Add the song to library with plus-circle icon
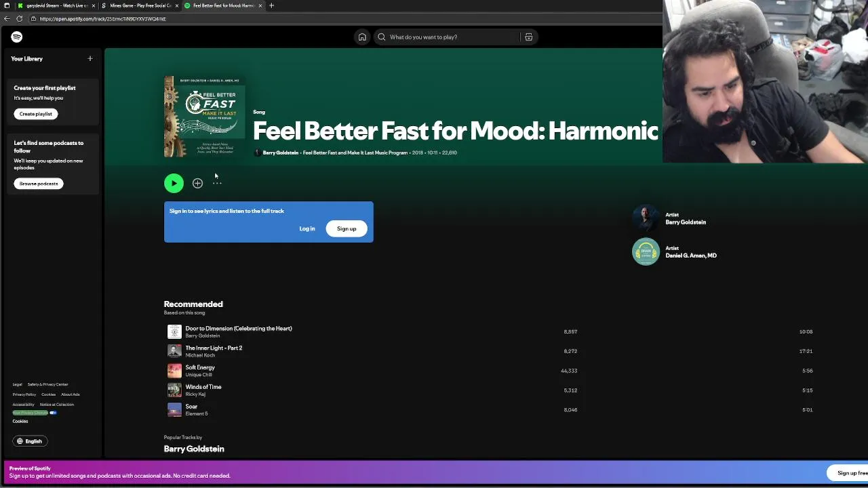Image resolution: width=868 pixels, height=488 pixels. tap(197, 183)
